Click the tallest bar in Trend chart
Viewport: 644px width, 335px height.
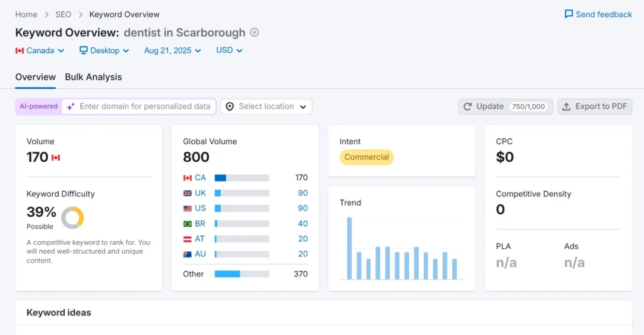pos(350,248)
